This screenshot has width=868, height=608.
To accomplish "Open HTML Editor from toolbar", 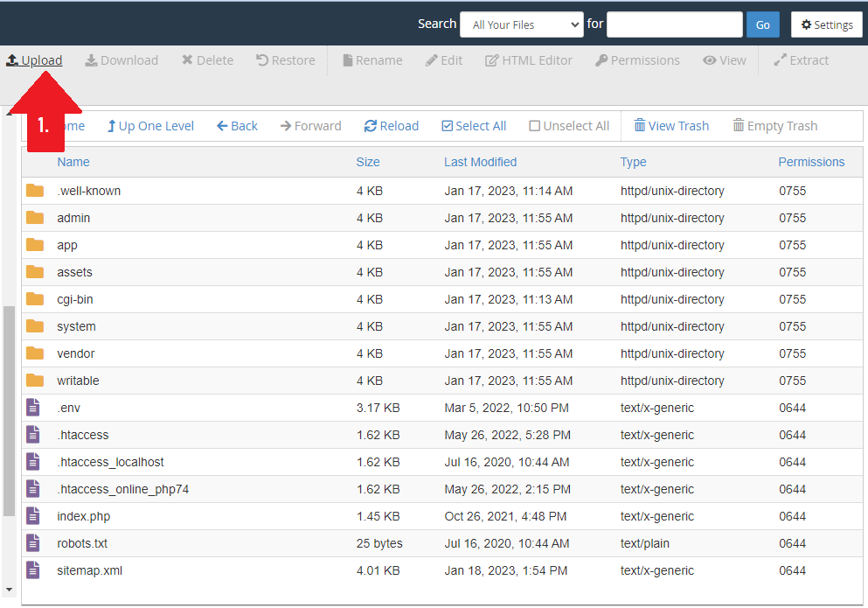I will tap(529, 60).
